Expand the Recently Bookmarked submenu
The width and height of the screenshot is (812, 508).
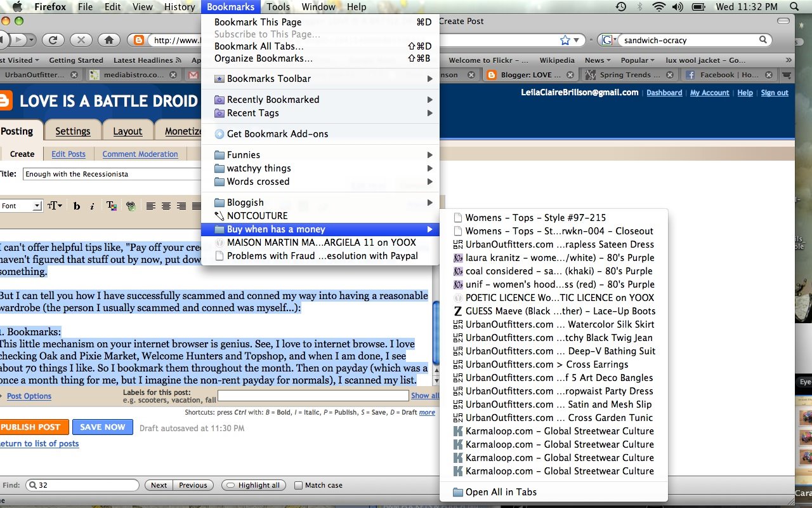[x=320, y=100]
